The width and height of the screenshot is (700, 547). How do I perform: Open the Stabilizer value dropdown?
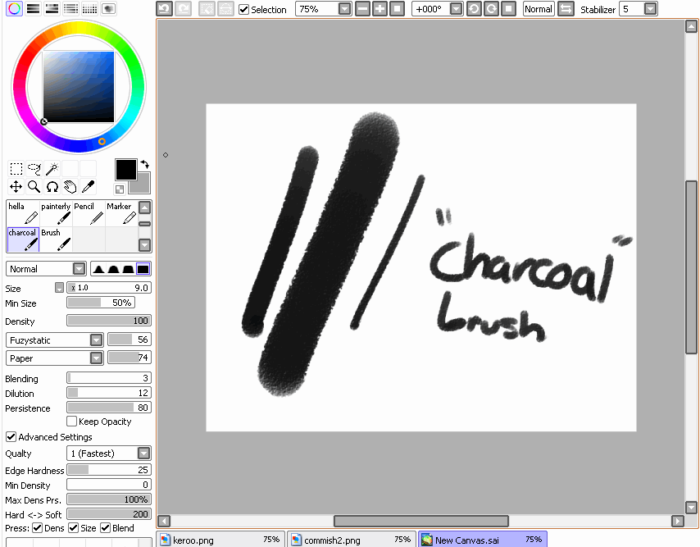pos(650,9)
